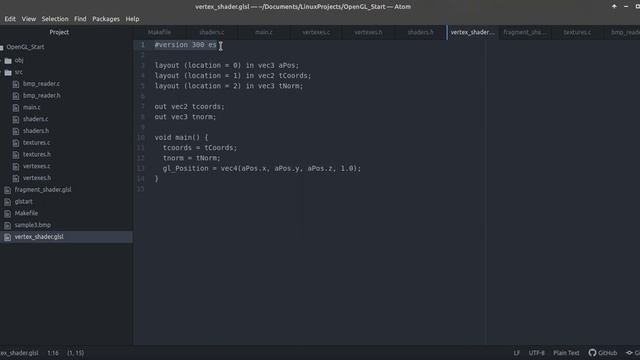Open vertexes.h in the tree
The height and width of the screenshot is (360, 640).
pyautogui.click(x=37, y=178)
